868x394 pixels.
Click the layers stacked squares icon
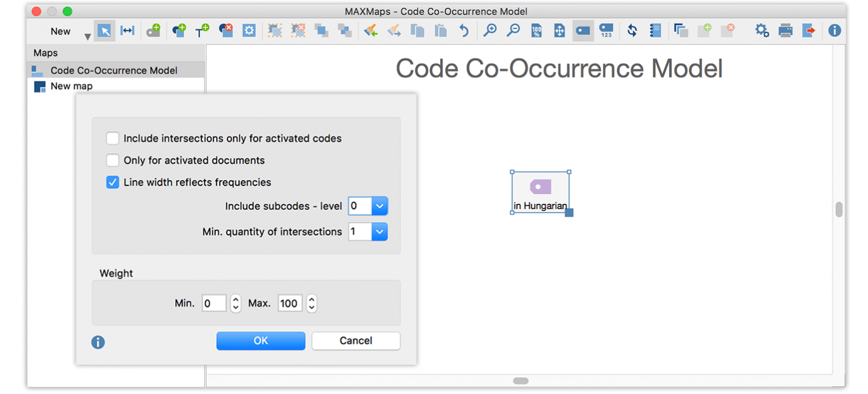pos(681,30)
